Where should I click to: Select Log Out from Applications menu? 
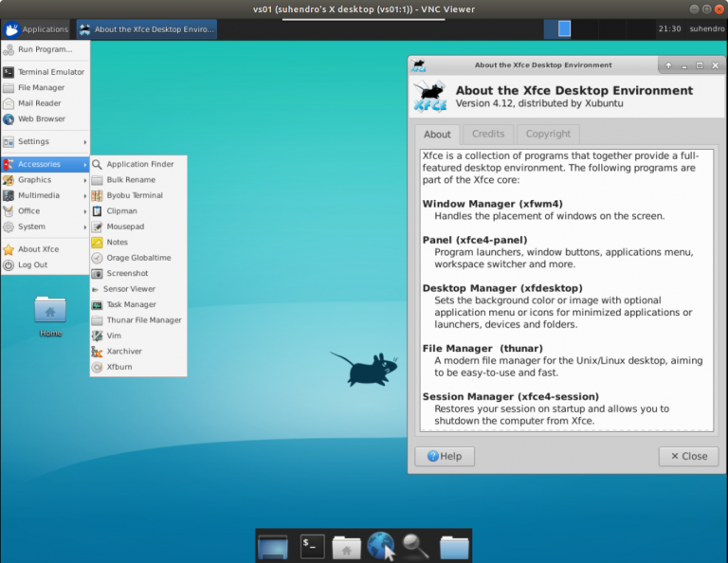[32, 265]
